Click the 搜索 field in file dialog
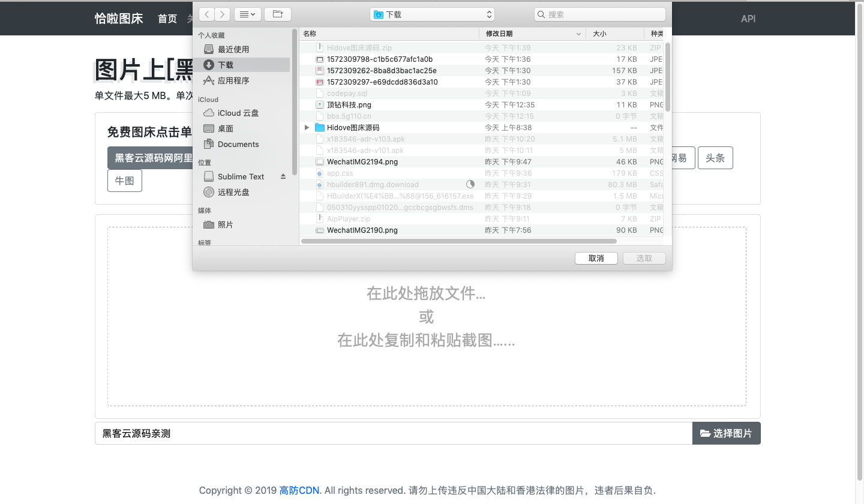Viewport: 864px width, 504px height. (x=600, y=14)
